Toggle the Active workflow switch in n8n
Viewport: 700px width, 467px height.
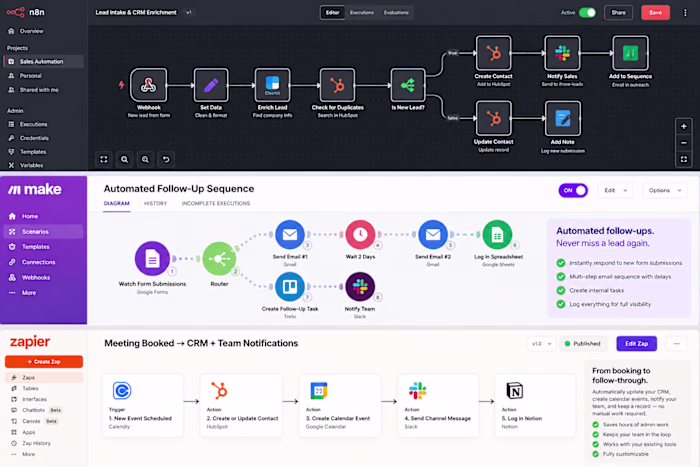(587, 13)
